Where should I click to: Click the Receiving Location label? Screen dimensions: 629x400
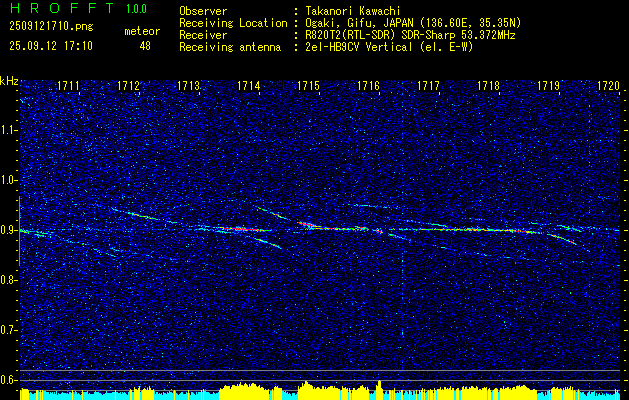(233, 23)
